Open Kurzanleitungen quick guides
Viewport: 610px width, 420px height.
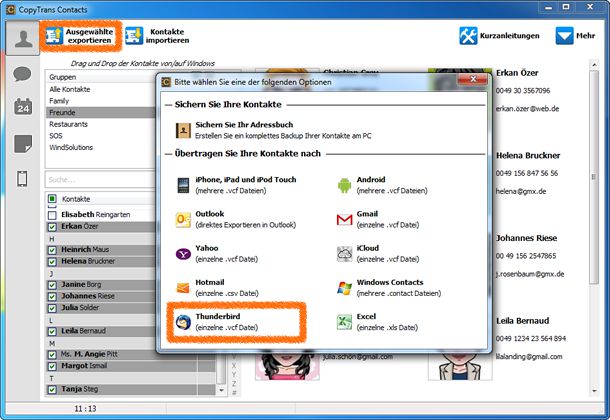point(500,36)
